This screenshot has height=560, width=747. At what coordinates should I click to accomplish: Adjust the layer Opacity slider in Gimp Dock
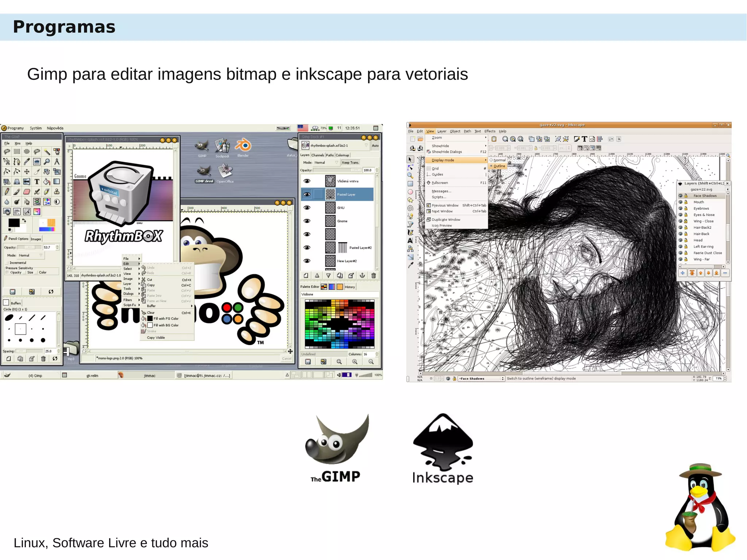click(x=337, y=170)
